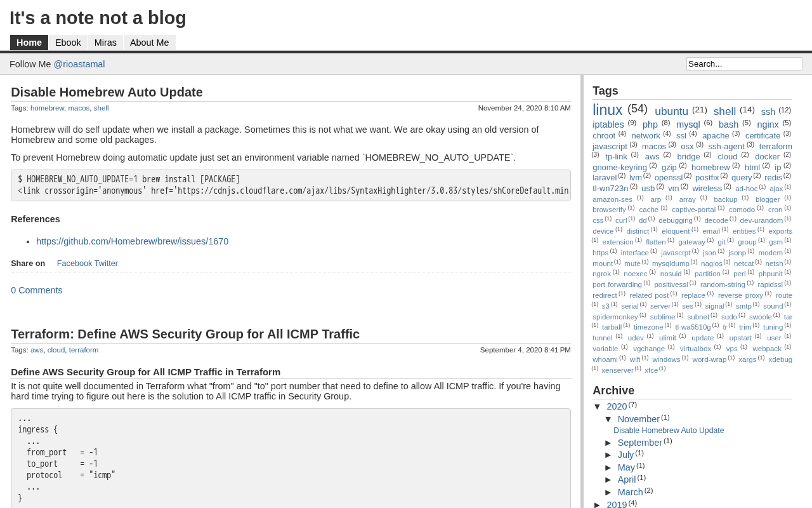
Task: Collapse the November archive month arrow
Action: 608,419
